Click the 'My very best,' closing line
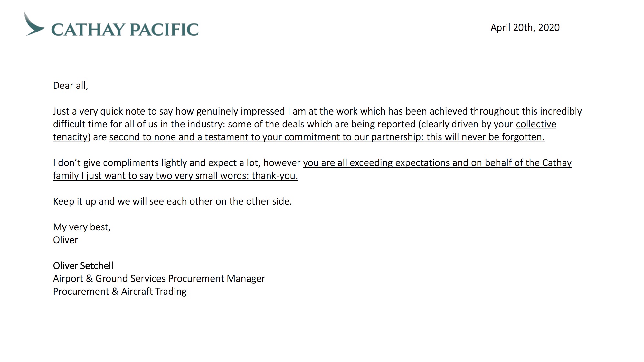 (x=82, y=227)
